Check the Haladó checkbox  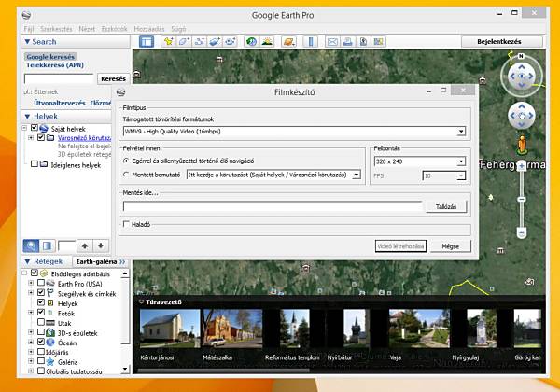[126, 224]
